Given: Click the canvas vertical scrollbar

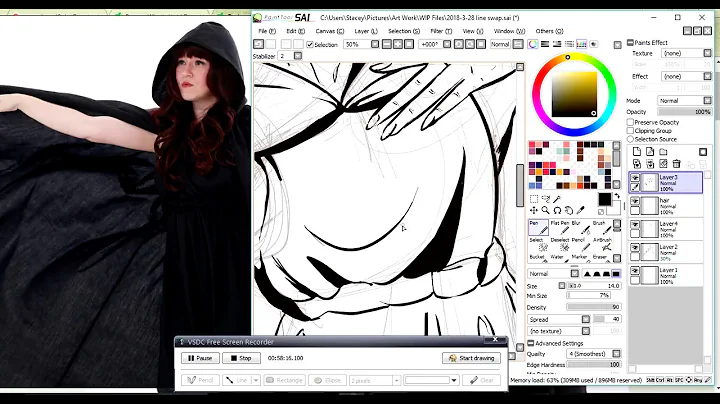Looking at the screenshot, I should [520, 186].
